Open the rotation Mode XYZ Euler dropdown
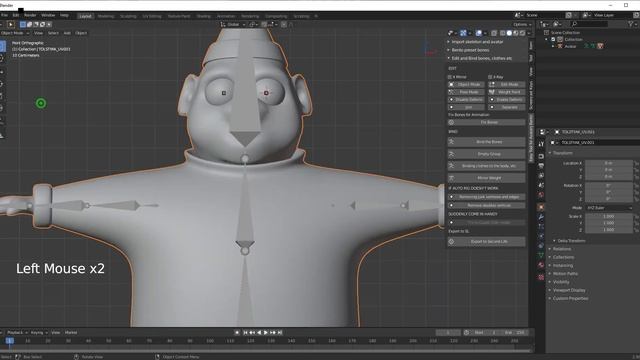Screen dimensions: 640x360 click(x=609, y=208)
